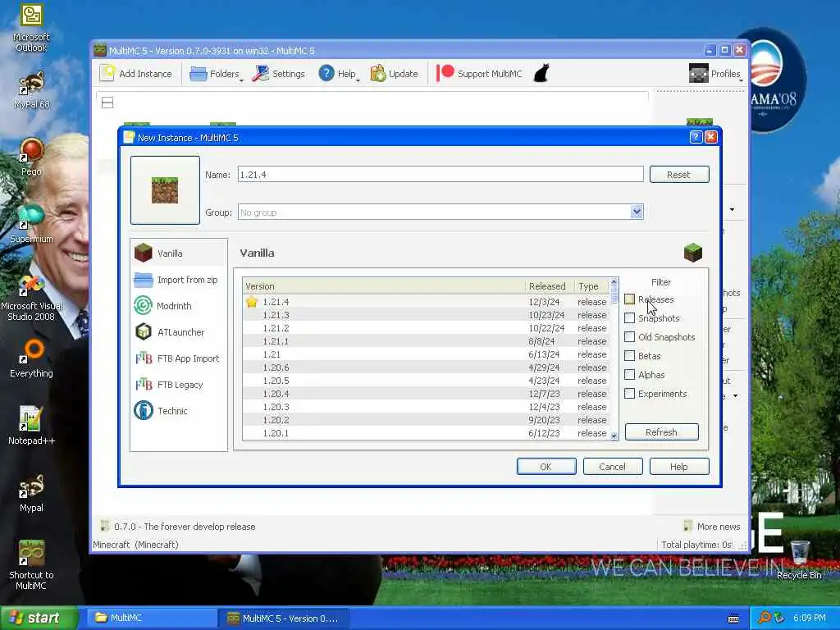Open the Shortcut to MultiMC desktop icon
Image resolution: width=840 pixels, height=630 pixels.
[31, 565]
